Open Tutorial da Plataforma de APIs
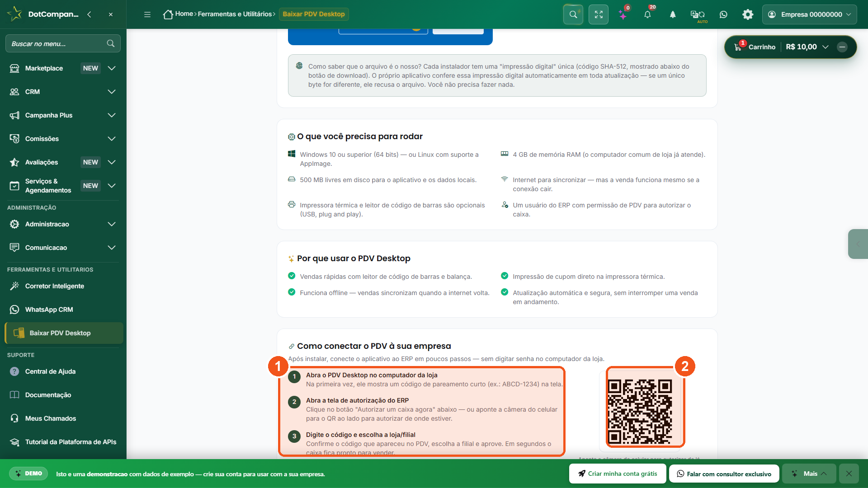 click(x=63, y=442)
